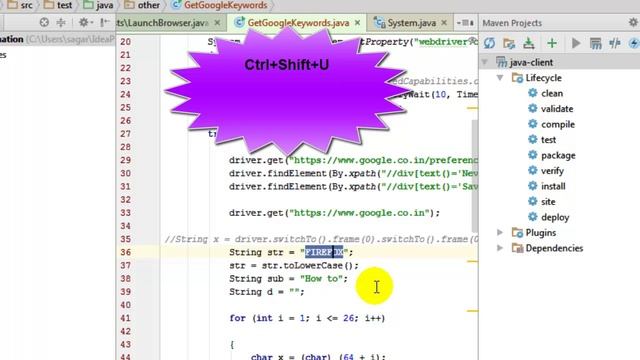Open Maven Projects panel settings gear

click(x=634, y=23)
